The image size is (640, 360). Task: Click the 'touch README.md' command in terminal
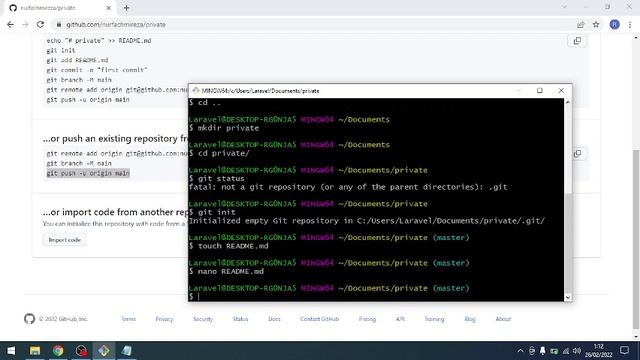point(233,246)
